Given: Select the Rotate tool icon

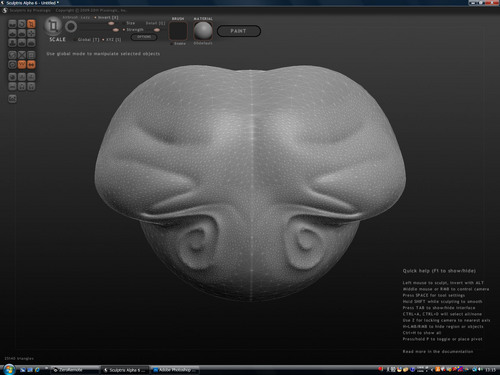Looking at the screenshot, I should click(x=22, y=24).
